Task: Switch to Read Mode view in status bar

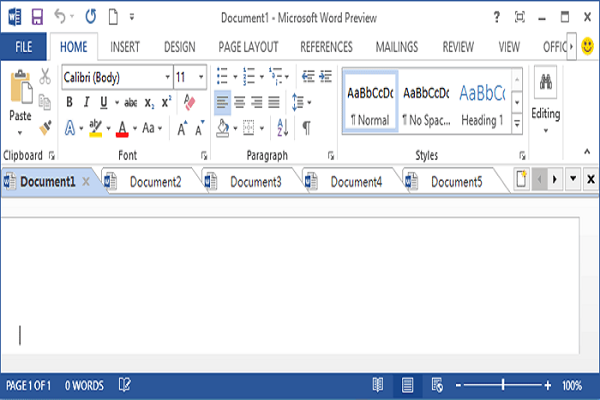Action: (x=378, y=385)
